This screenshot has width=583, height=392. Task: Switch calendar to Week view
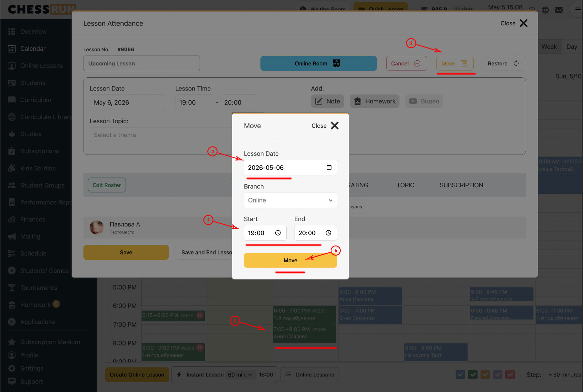pyautogui.click(x=549, y=47)
